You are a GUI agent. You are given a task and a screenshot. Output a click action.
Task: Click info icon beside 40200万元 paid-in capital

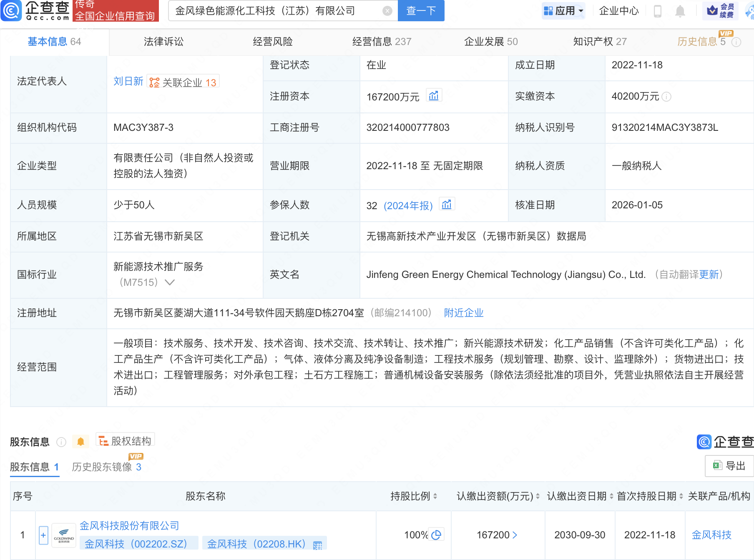[666, 97]
